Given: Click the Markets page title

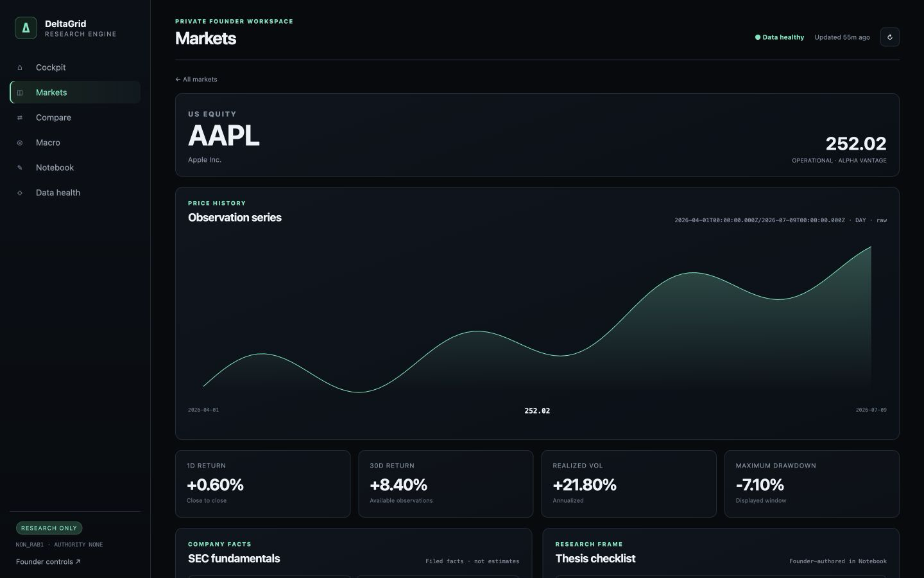Looking at the screenshot, I should coord(205,39).
